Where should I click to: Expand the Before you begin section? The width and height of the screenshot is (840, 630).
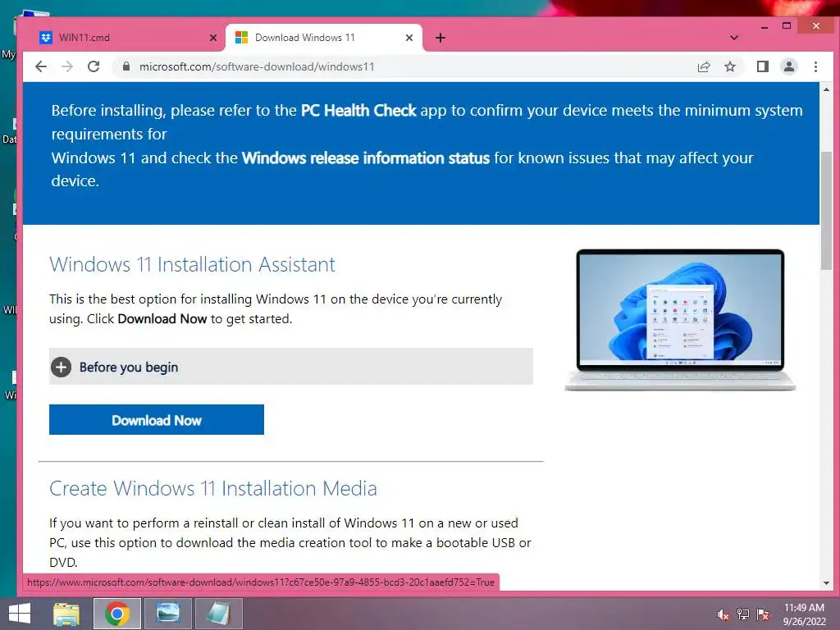[291, 367]
